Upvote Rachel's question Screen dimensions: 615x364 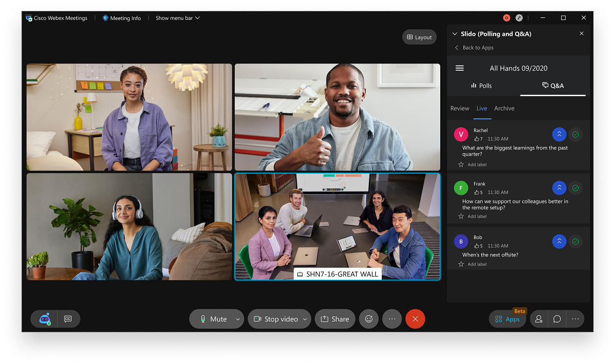(559, 135)
